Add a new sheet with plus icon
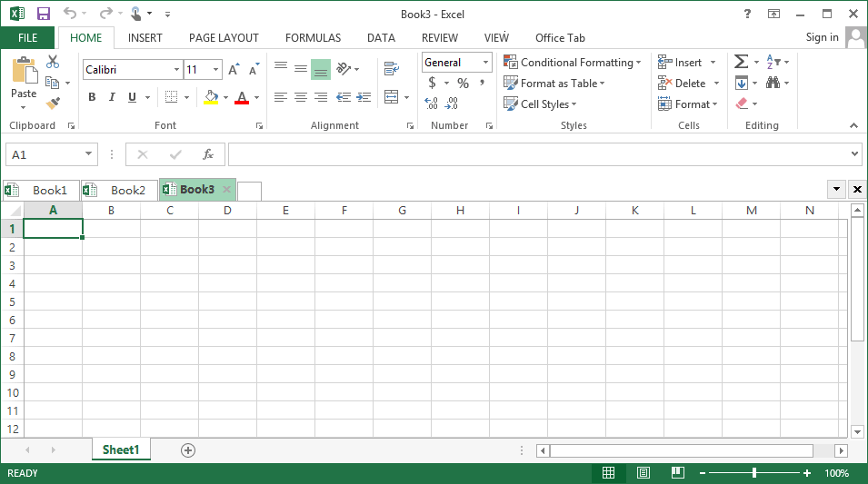The image size is (868, 484). 188,450
